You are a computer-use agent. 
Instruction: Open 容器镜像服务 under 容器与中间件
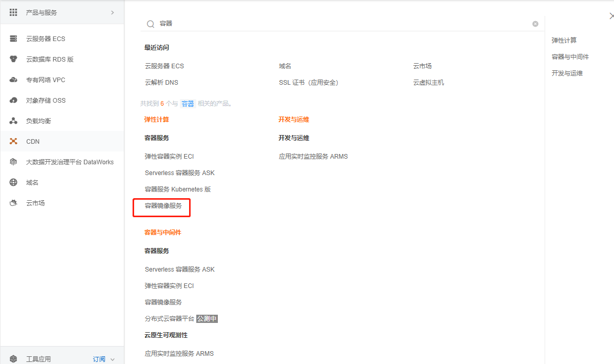click(x=163, y=302)
